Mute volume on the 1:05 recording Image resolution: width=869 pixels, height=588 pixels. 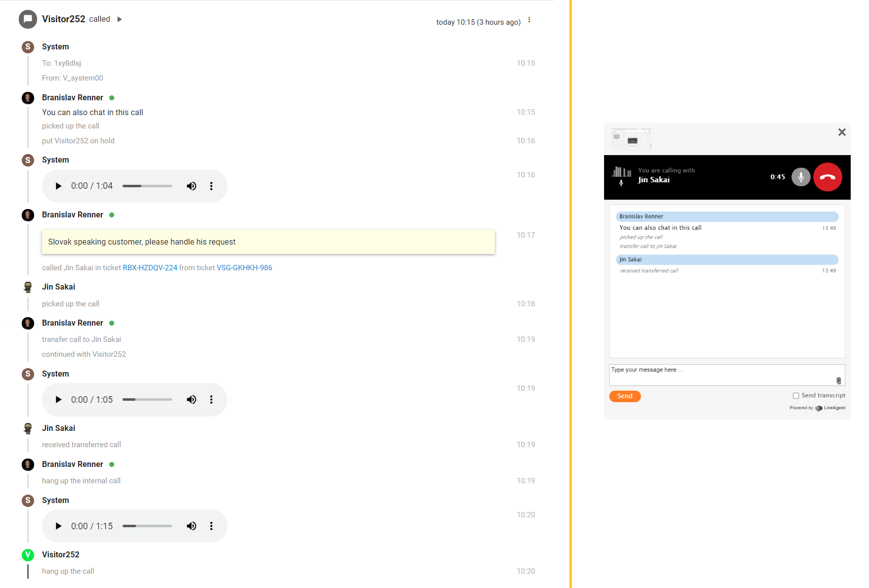(x=191, y=400)
